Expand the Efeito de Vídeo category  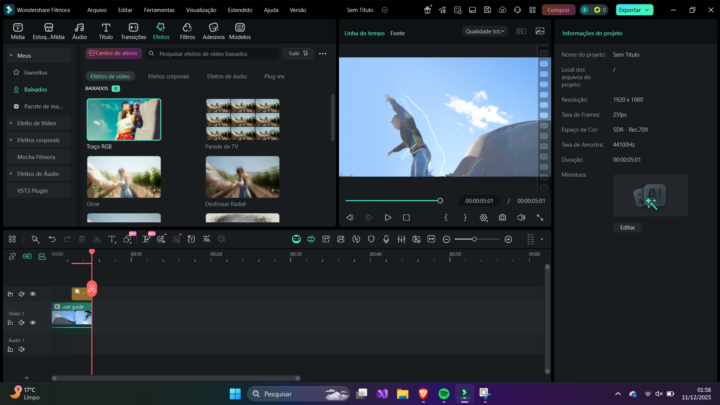pyautogui.click(x=37, y=123)
